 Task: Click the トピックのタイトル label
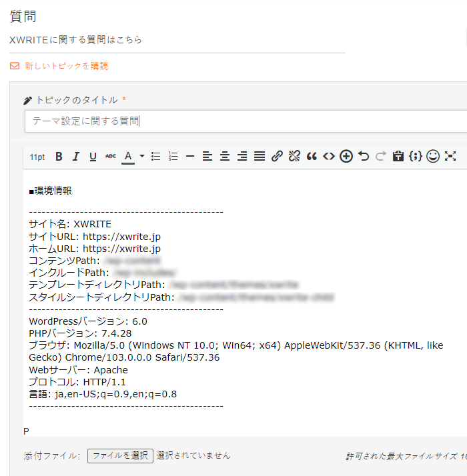coord(77,100)
